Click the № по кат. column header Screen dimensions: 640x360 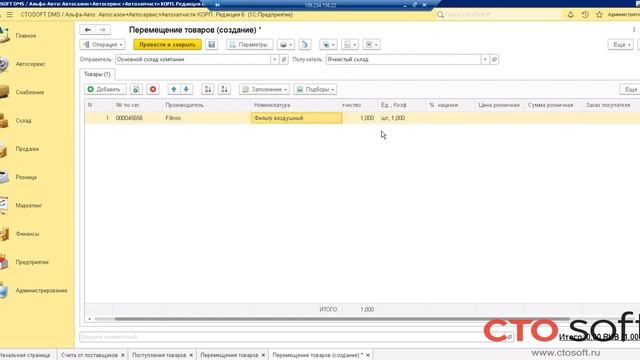[137, 105]
